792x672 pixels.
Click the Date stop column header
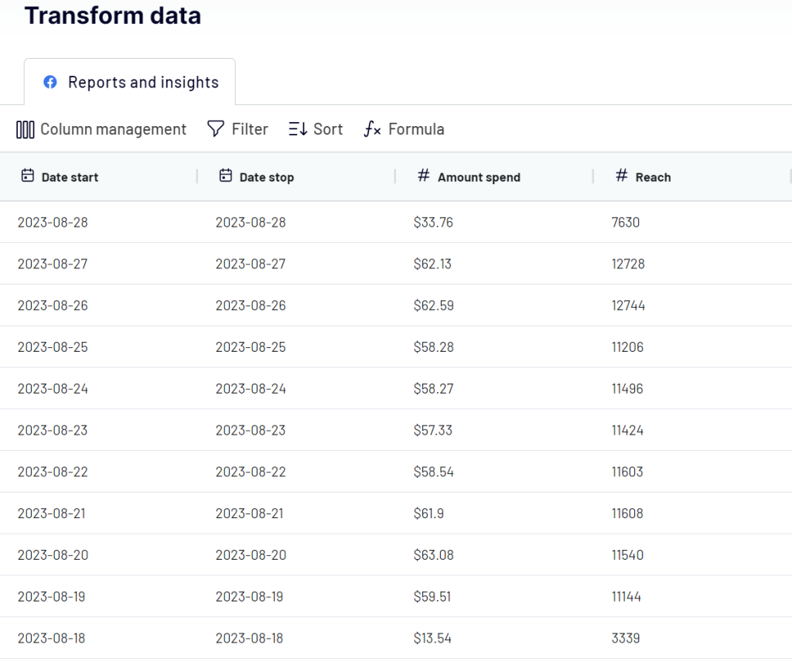(267, 176)
